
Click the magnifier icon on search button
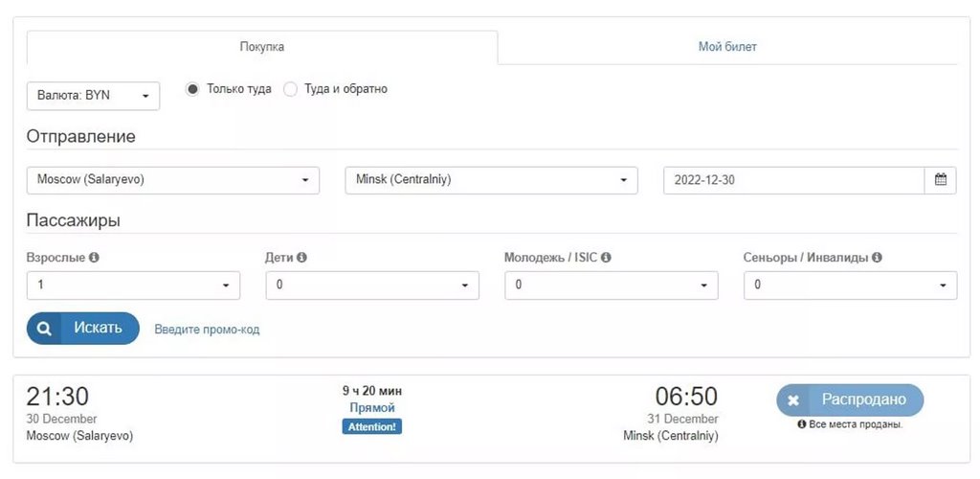(44, 329)
